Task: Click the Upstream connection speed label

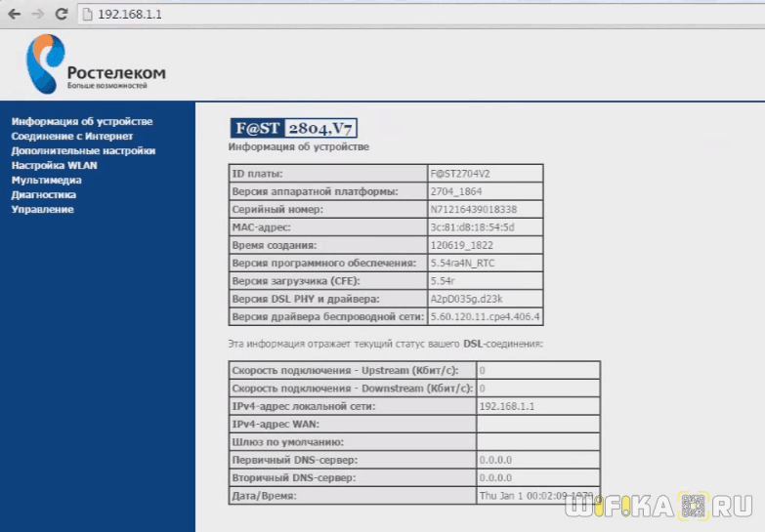Action: 345,370
